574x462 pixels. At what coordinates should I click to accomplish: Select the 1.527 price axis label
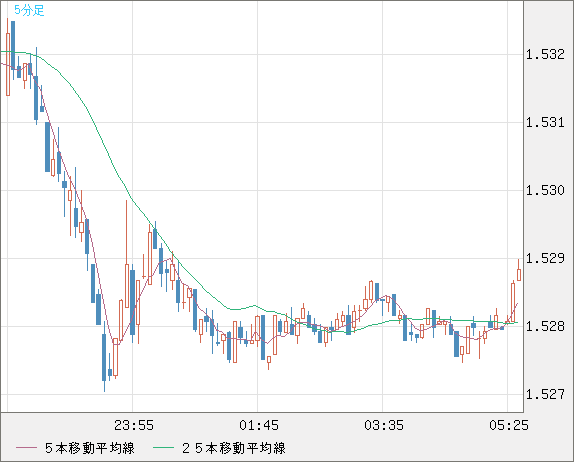545,394
